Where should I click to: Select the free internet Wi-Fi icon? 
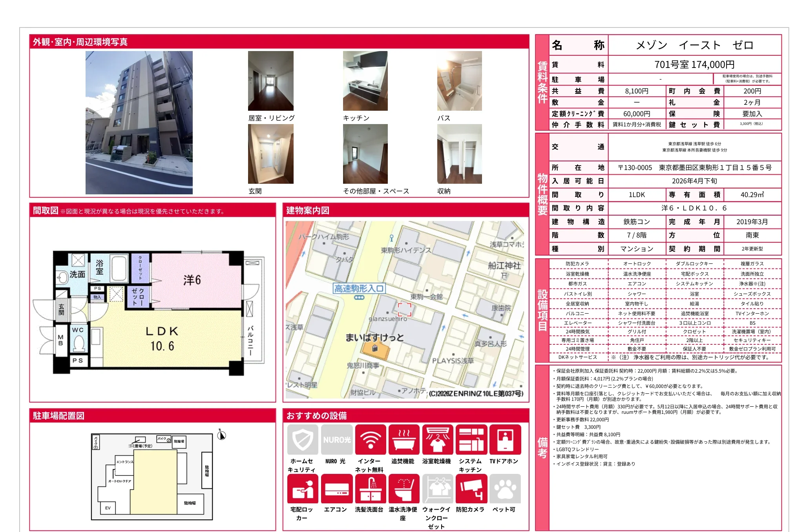click(x=370, y=439)
